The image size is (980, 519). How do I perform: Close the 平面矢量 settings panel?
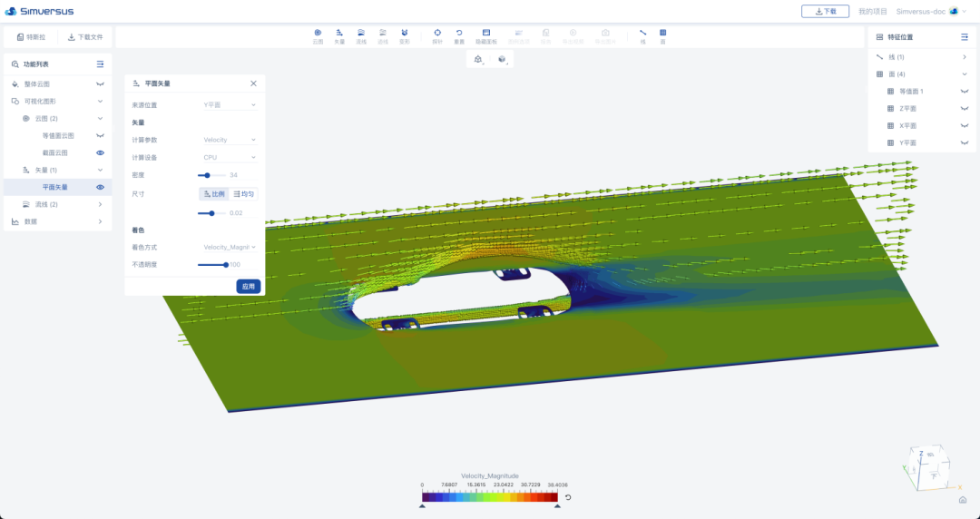[x=253, y=83]
